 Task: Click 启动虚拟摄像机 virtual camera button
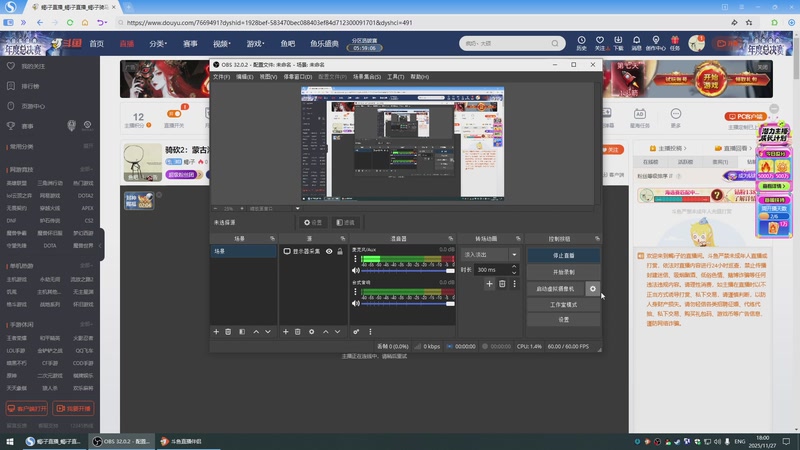tap(556, 289)
